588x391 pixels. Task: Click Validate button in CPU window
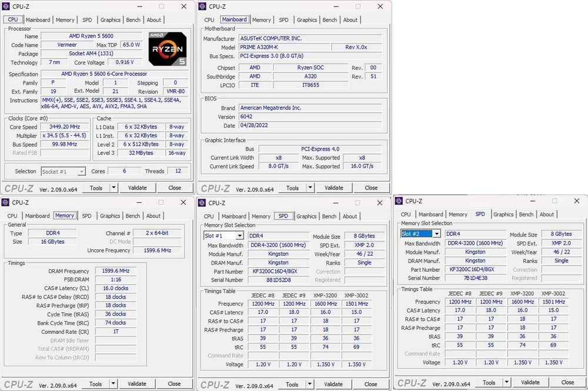pyautogui.click(x=137, y=188)
